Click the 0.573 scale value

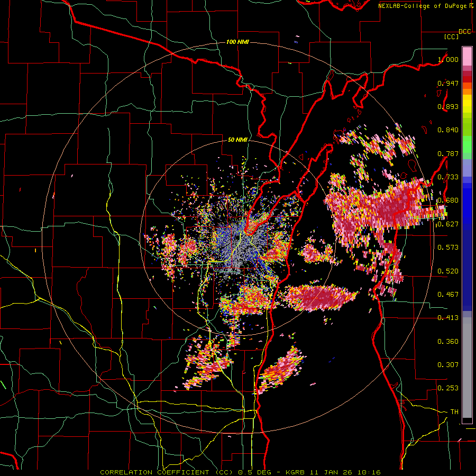448,248
